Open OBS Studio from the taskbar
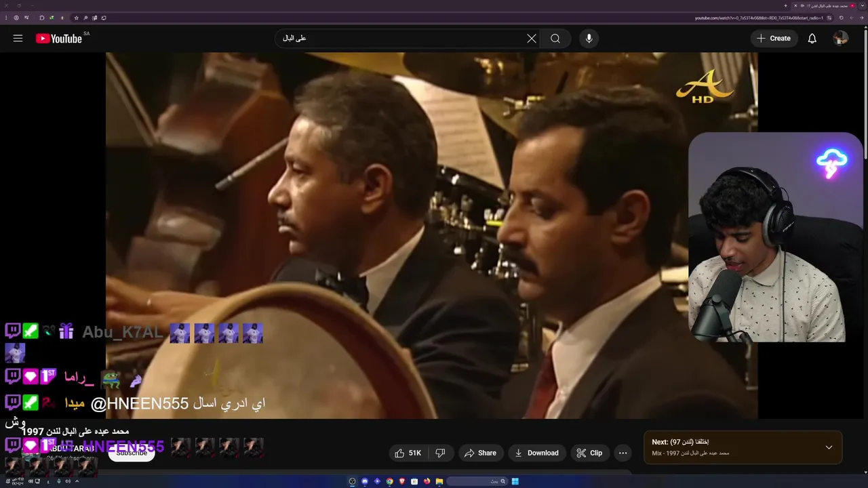This screenshot has width=868, height=488. 352,481
